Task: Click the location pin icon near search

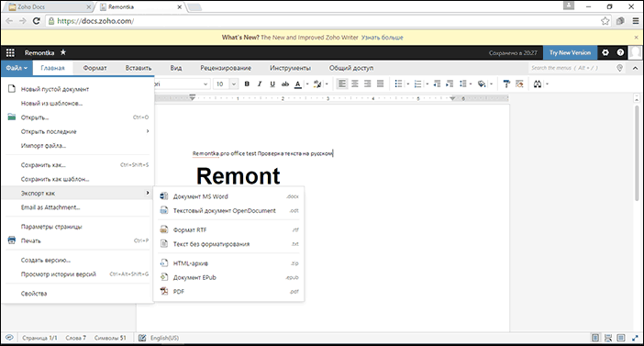Action: click(620, 68)
